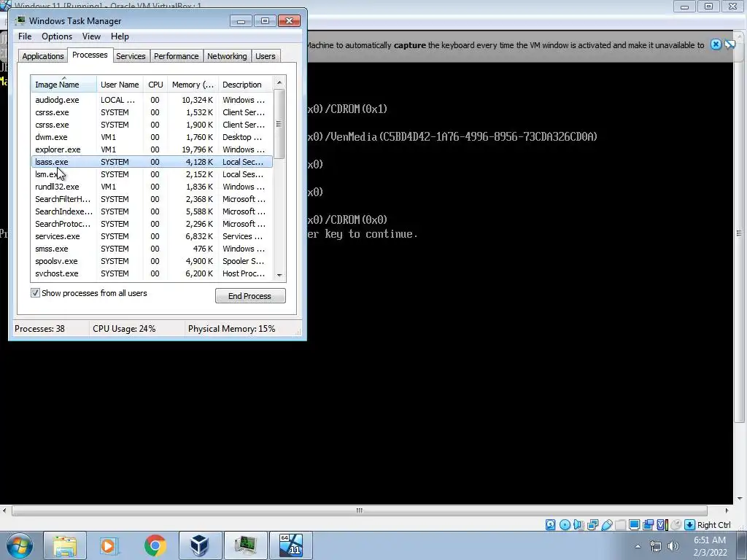Image resolution: width=747 pixels, height=560 pixels.
Task: Sort processes by Image Name column
Action: pos(64,85)
